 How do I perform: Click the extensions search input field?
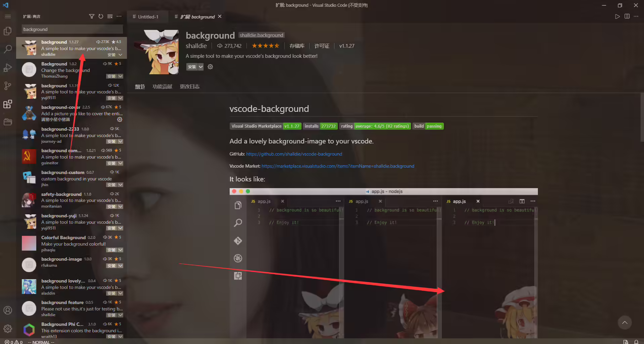coord(72,29)
